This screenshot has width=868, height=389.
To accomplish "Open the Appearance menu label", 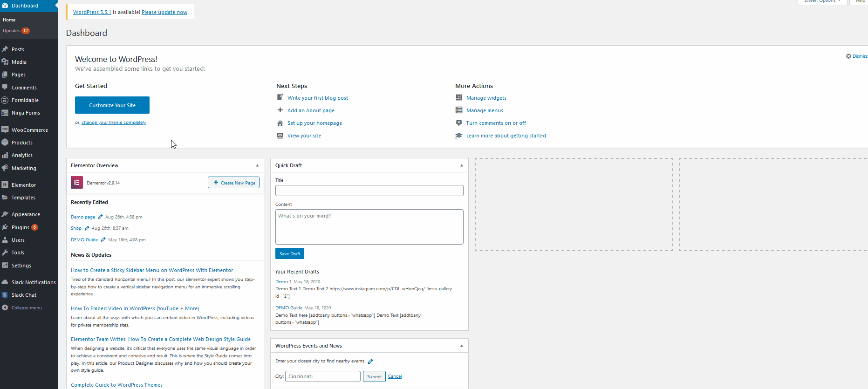I will 26,214.
